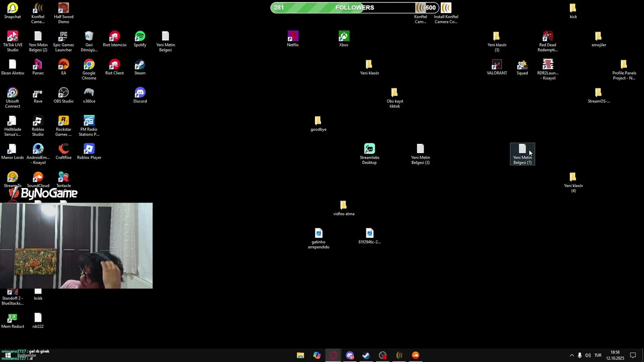Open SoundCloud desktop shortcut

pyautogui.click(x=38, y=180)
